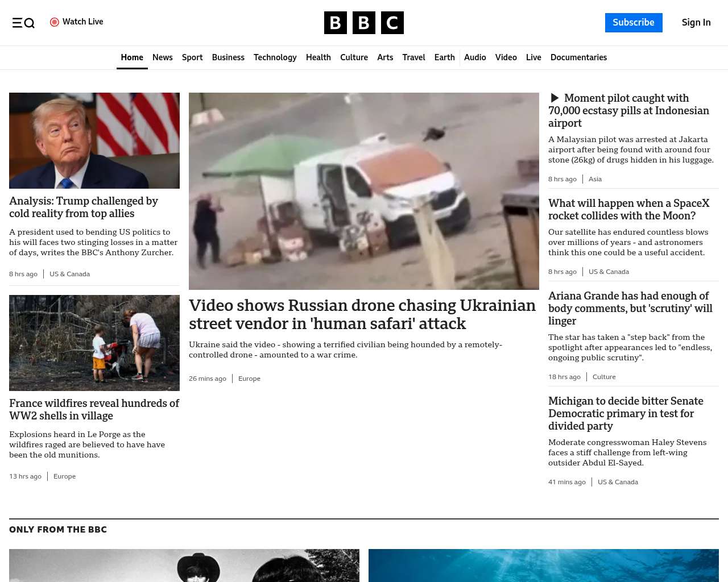This screenshot has height=582, width=728.
Task: Click the Asia tag under the pilot story
Action: click(595, 179)
